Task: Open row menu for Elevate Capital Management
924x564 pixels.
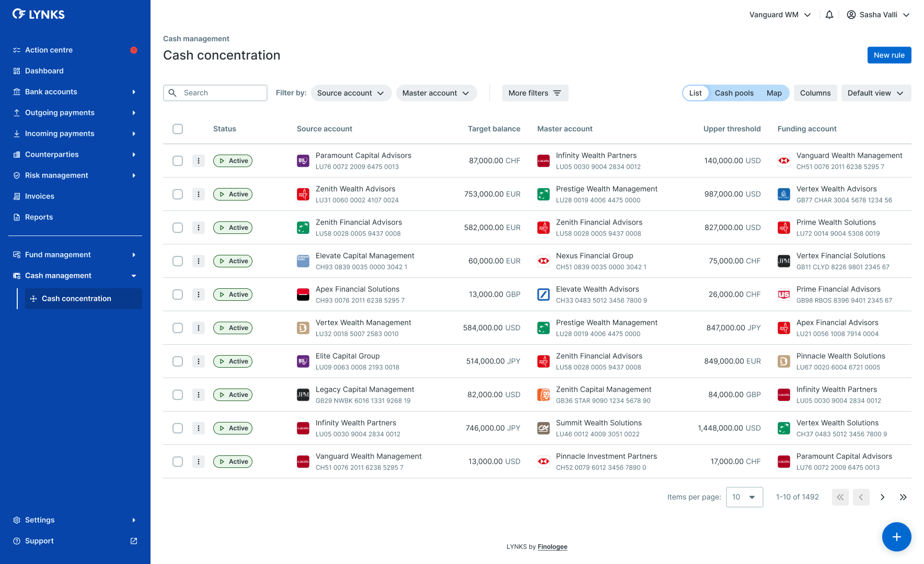Action: point(199,261)
